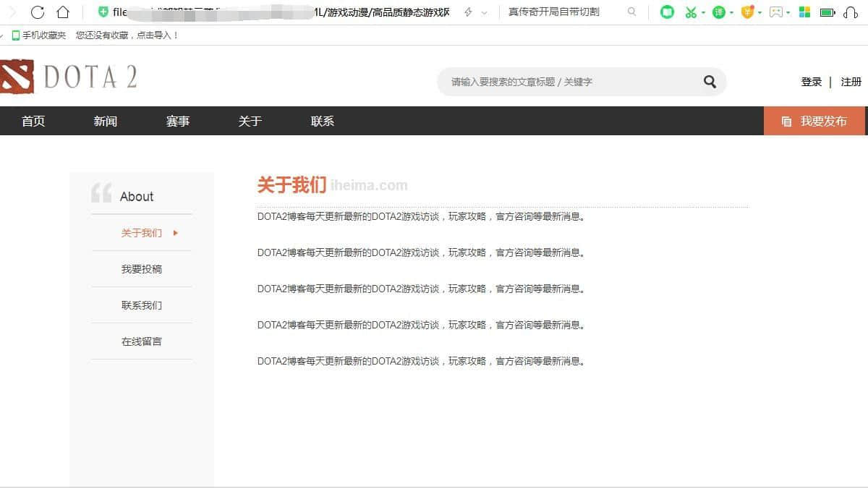Click the headphones icon in browser toolbar

click(851, 12)
